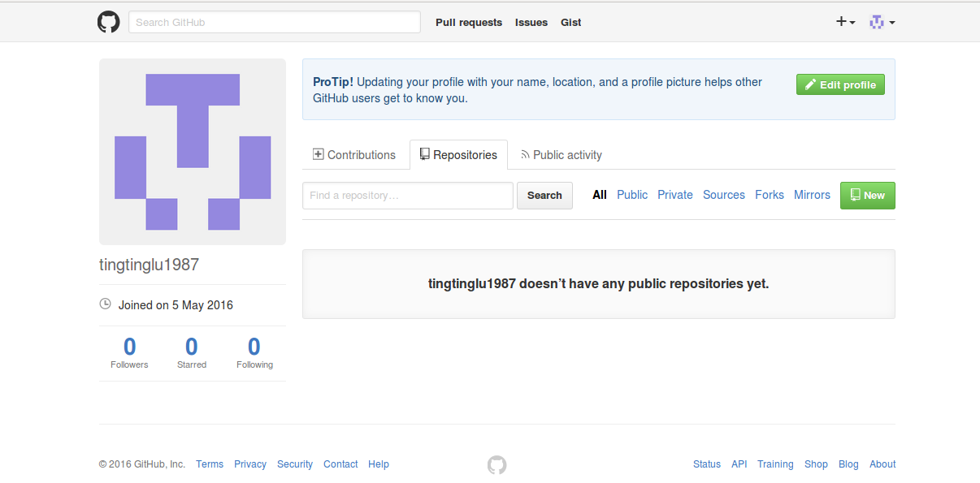The width and height of the screenshot is (980, 483).
Task: Switch to the Public activity tab
Action: coord(562,154)
